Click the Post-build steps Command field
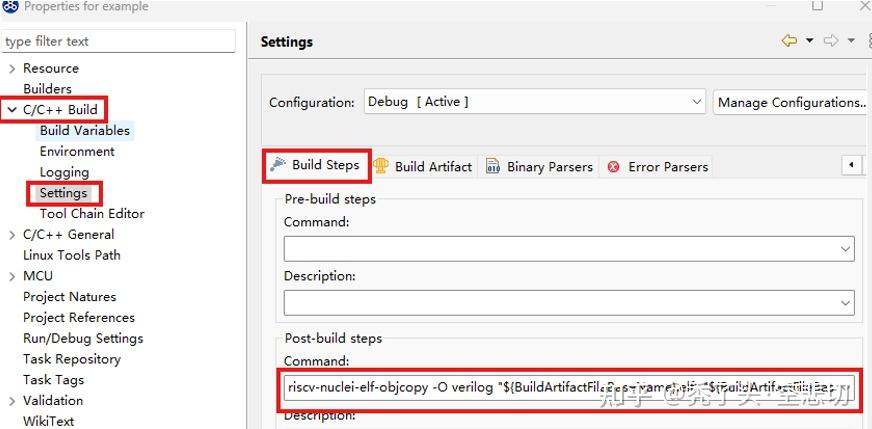The height and width of the screenshot is (429, 872). (x=565, y=387)
